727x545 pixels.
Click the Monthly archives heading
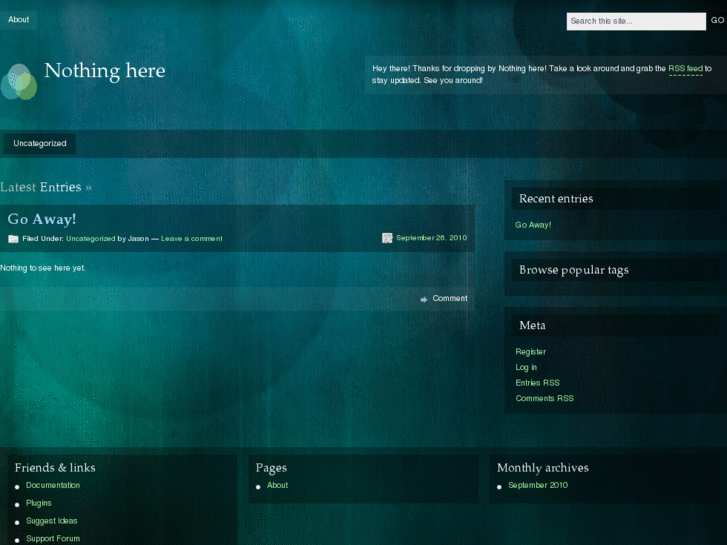click(543, 468)
